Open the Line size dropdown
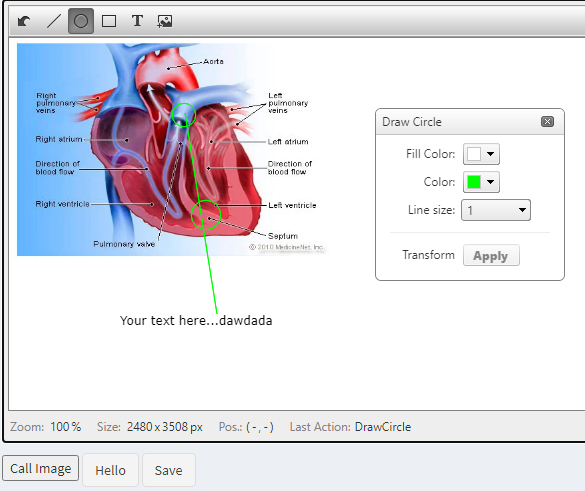This screenshot has height=491, width=585. [x=496, y=210]
